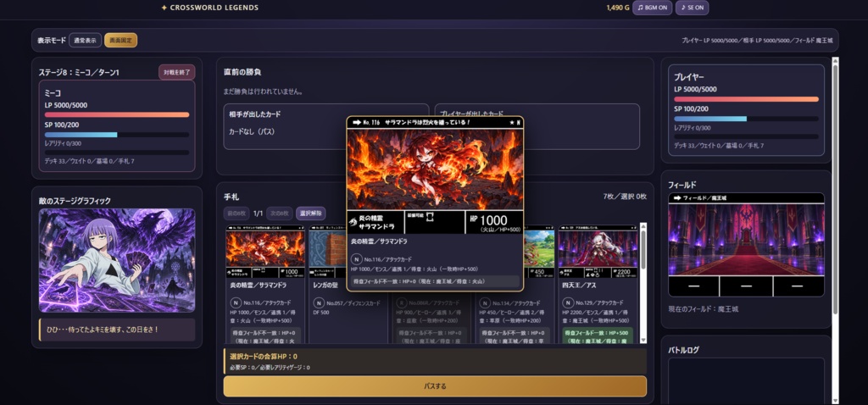The image size is (868, 405).
Task: Click the 1/1 hand page indicator
Action: click(x=258, y=214)
